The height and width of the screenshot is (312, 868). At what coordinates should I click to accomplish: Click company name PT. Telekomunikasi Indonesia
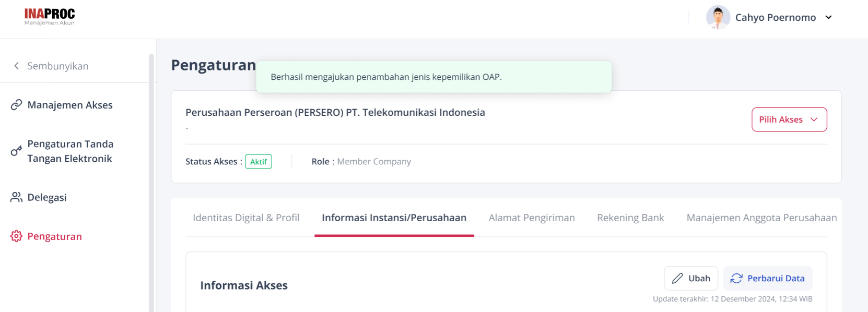pos(335,112)
